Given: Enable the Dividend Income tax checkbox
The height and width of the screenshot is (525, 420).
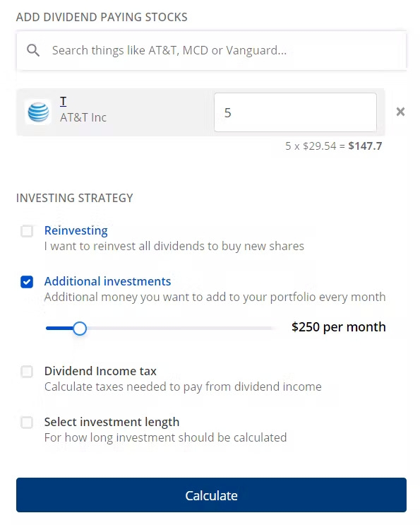Looking at the screenshot, I should tap(27, 372).
